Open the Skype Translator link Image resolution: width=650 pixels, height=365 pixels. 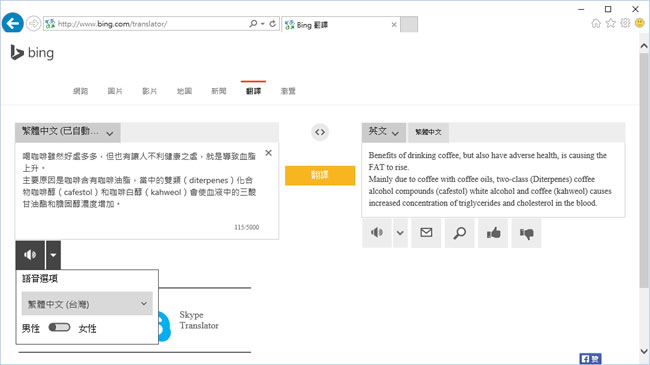coord(199,320)
